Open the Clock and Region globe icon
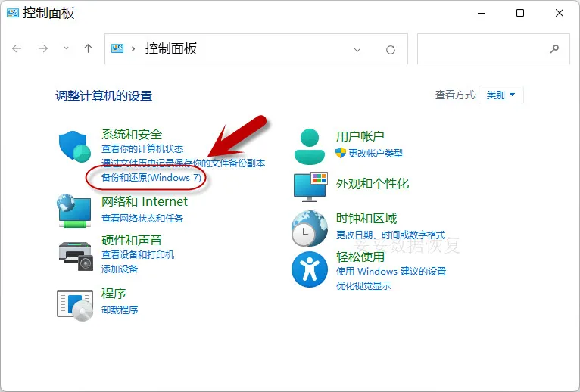Screen dimensions: 580x392 pos(309,229)
